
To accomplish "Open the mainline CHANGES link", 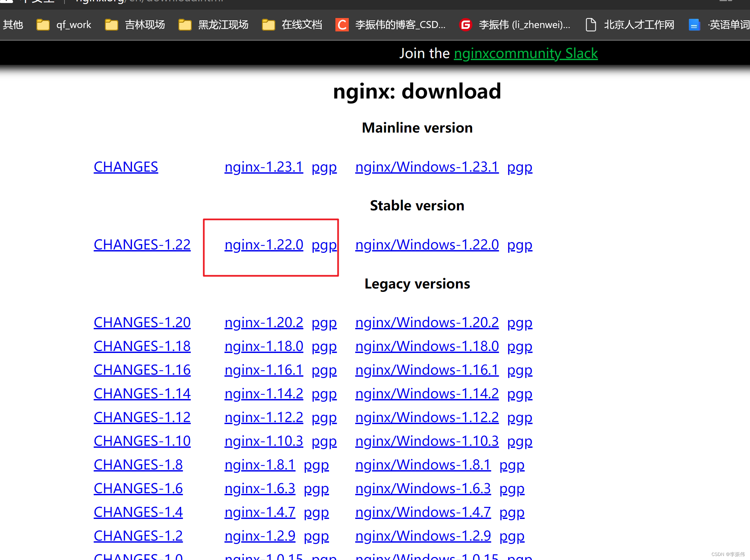I will point(126,167).
